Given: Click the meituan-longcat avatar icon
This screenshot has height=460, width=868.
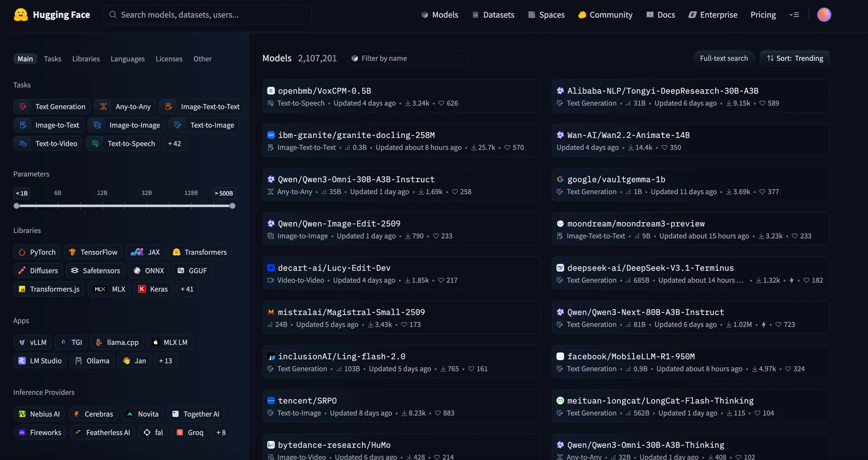Looking at the screenshot, I should click(560, 401).
